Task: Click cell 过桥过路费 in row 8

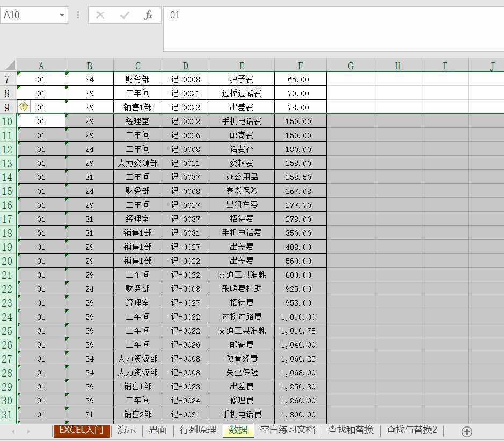Action: (x=242, y=93)
